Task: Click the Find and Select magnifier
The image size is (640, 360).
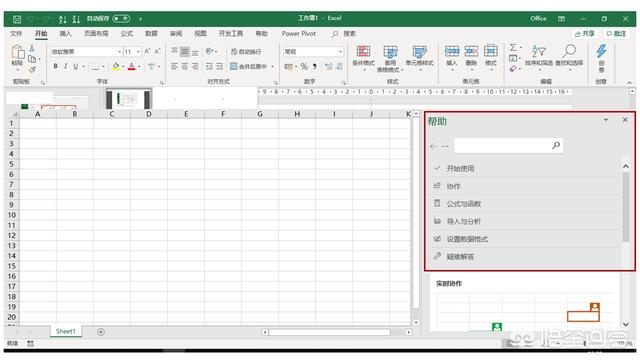Action: click(x=569, y=56)
